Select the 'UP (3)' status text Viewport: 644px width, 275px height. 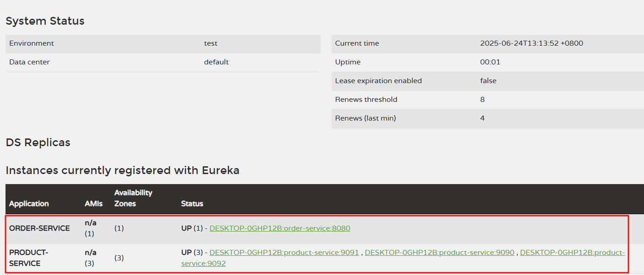(192, 253)
